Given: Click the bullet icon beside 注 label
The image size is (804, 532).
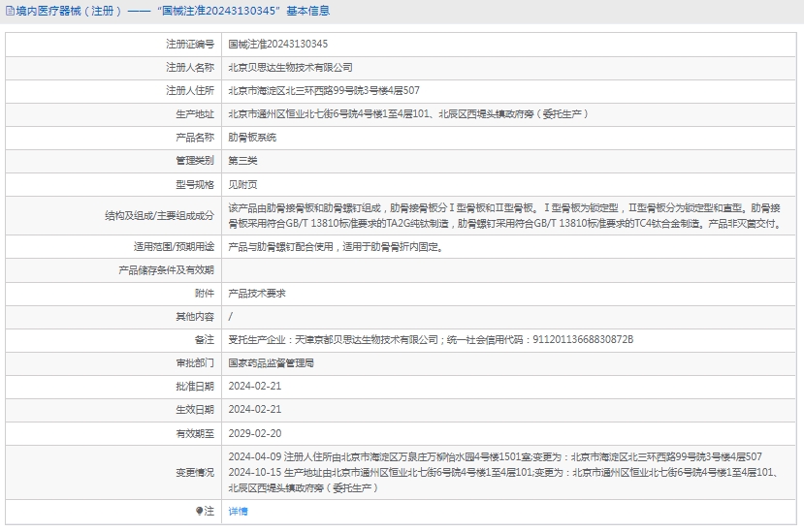Looking at the screenshot, I should pyautogui.click(x=200, y=511).
